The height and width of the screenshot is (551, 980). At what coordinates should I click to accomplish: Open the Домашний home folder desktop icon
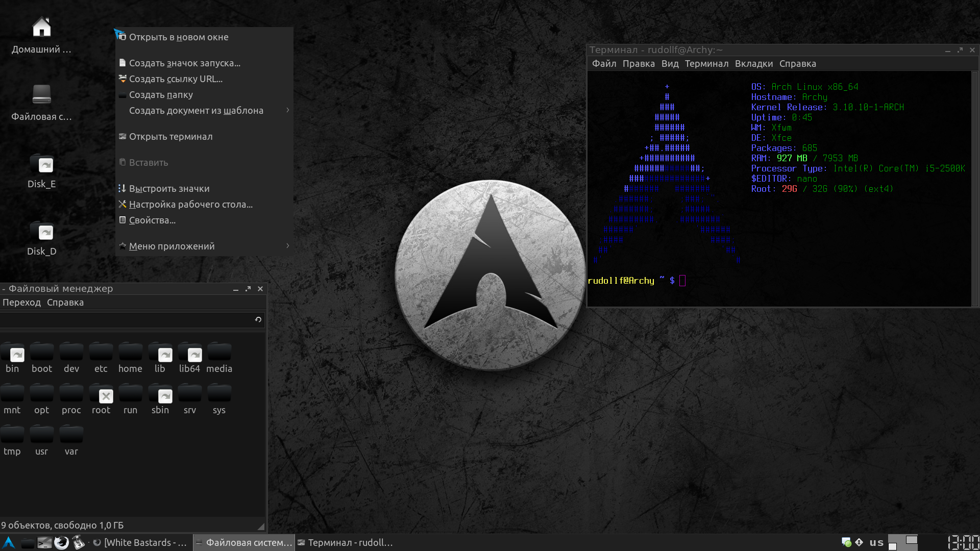coord(41,35)
